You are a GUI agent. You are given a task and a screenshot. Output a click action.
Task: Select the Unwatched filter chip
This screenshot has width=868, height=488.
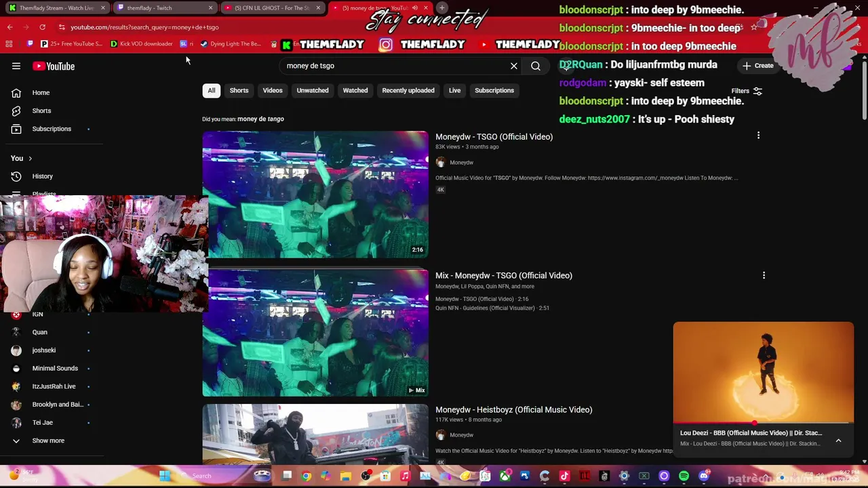coord(313,90)
